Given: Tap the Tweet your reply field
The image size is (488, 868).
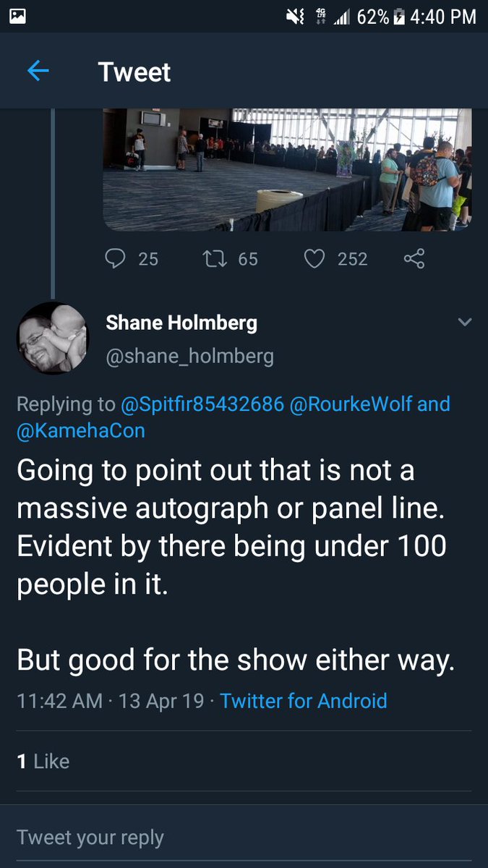Looking at the screenshot, I should point(244,838).
